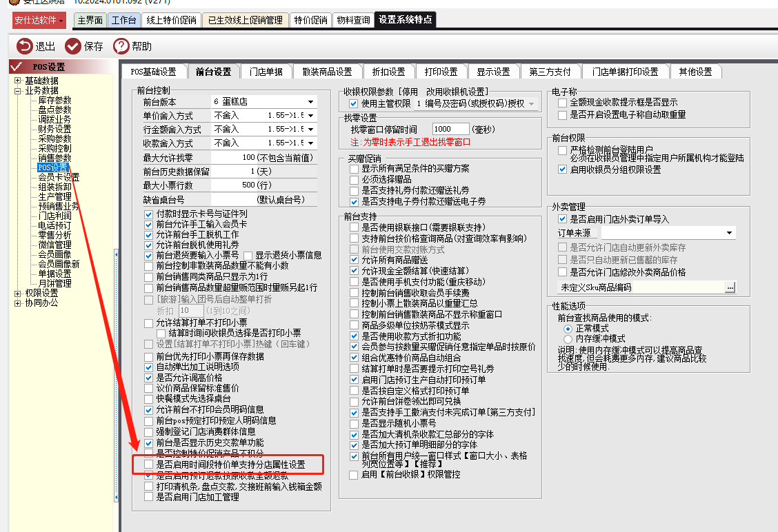
Task: Select 散装商品设置 tab
Action: click(328, 72)
